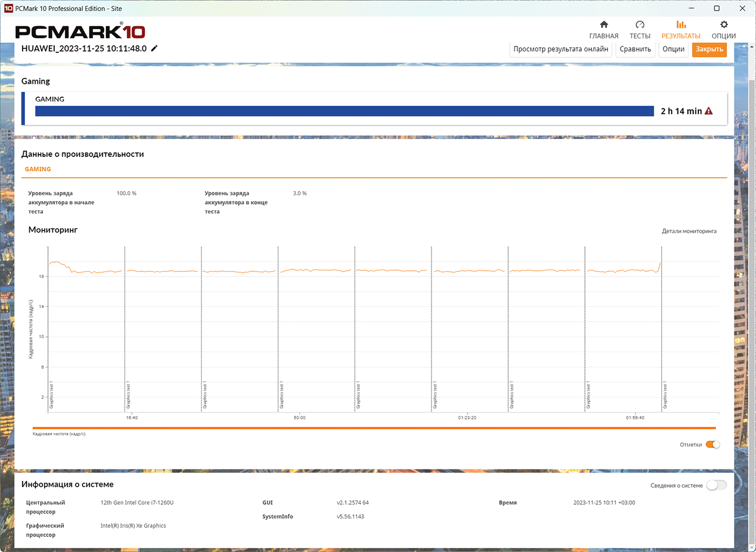
Task: Maximize the PCMark 10 window
Action: (x=716, y=8)
